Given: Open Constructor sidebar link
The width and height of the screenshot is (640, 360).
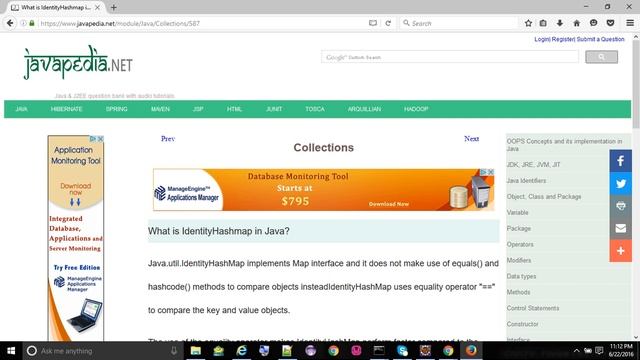Looking at the screenshot, I should 522,324.
